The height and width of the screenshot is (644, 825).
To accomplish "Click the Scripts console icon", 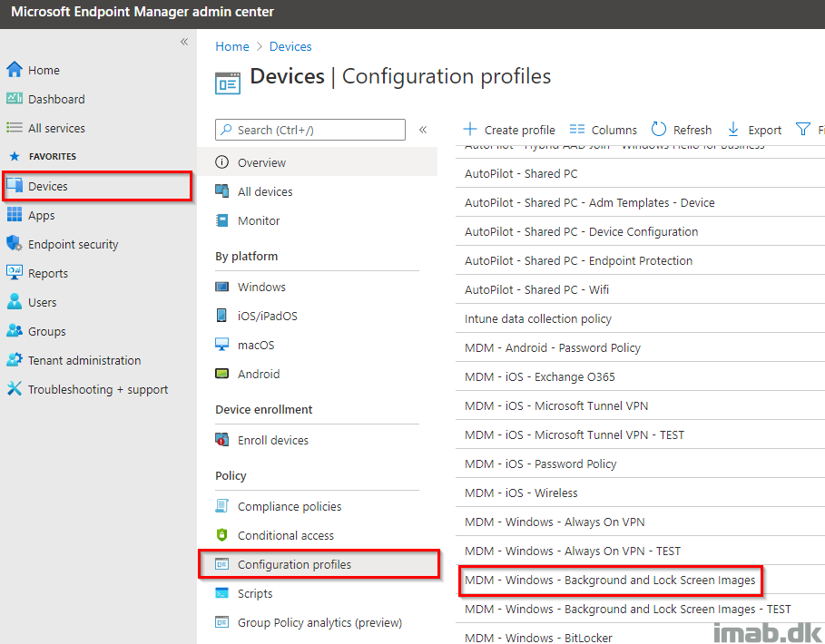I will (222, 593).
